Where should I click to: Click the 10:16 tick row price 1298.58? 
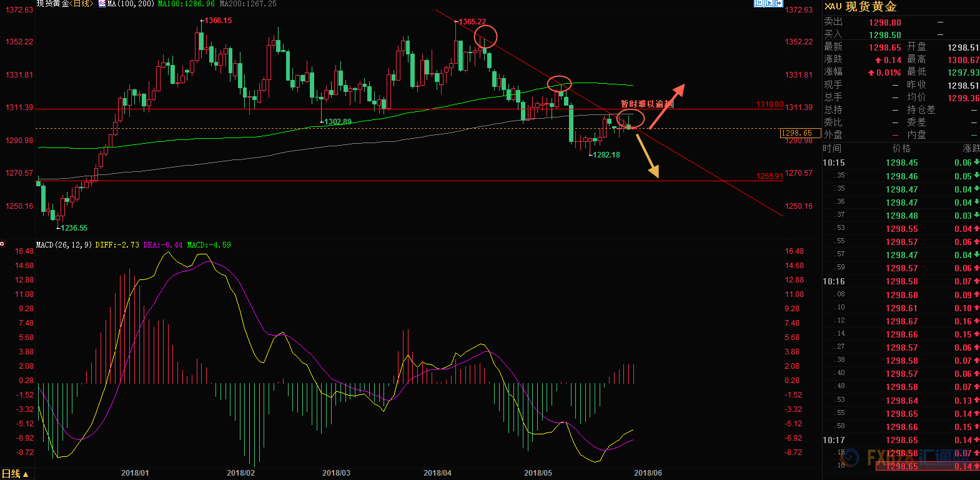click(x=902, y=281)
